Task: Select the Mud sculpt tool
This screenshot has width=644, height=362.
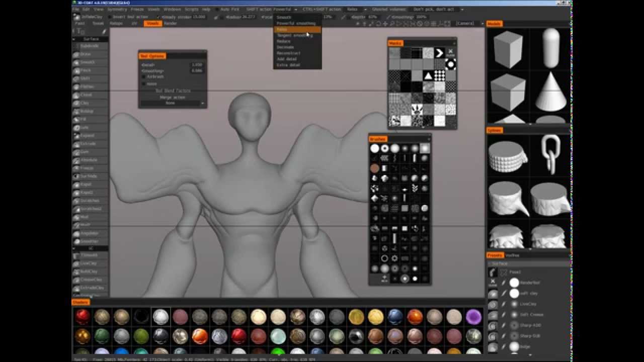Action: pyautogui.click(x=91, y=217)
